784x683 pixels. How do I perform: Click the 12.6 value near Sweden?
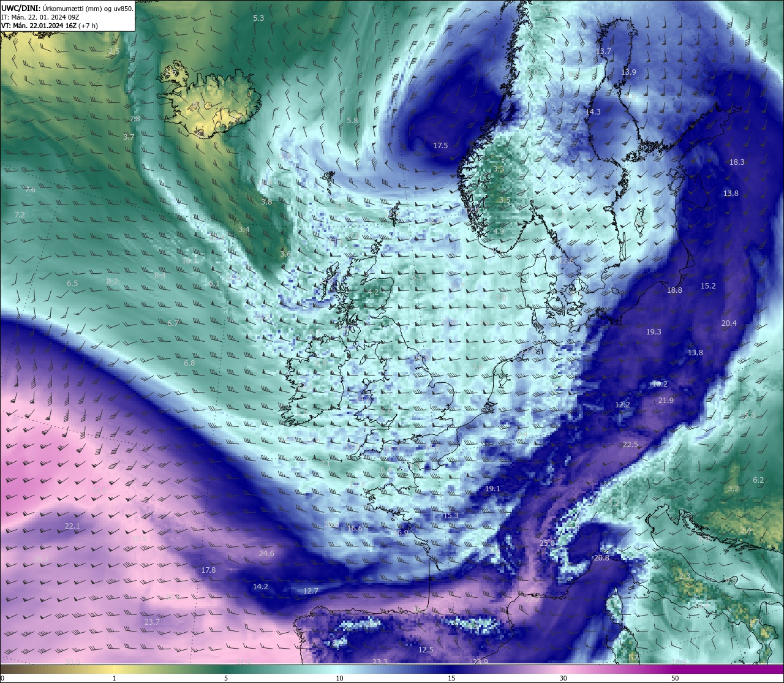[567, 261]
